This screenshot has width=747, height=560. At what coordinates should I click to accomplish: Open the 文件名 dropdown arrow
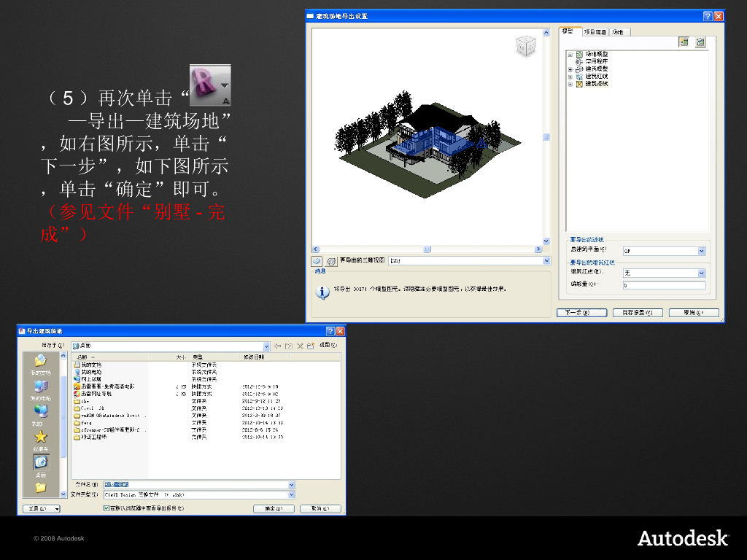point(292,485)
